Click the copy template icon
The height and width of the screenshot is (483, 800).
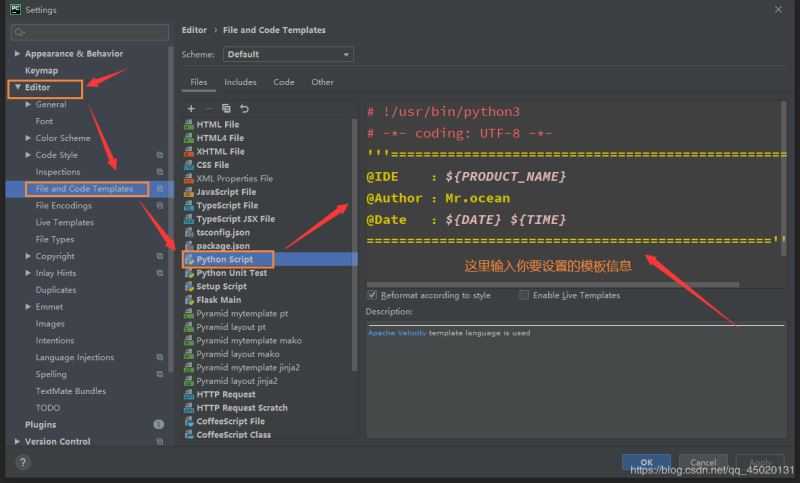click(x=226, y=109)
